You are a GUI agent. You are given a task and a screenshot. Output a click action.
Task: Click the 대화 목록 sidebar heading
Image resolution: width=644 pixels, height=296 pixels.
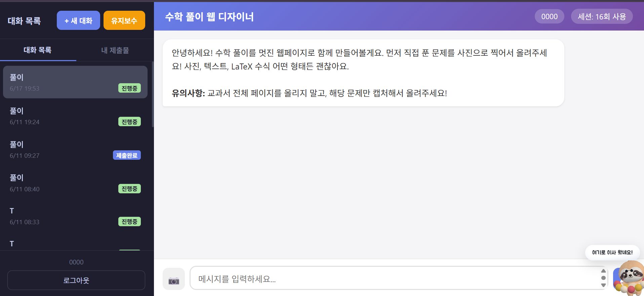(x=24, y=21)
